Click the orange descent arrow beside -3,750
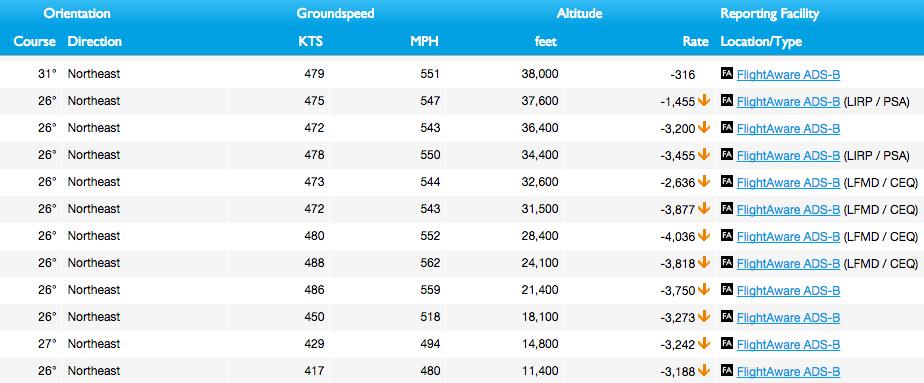 (704, 289)
